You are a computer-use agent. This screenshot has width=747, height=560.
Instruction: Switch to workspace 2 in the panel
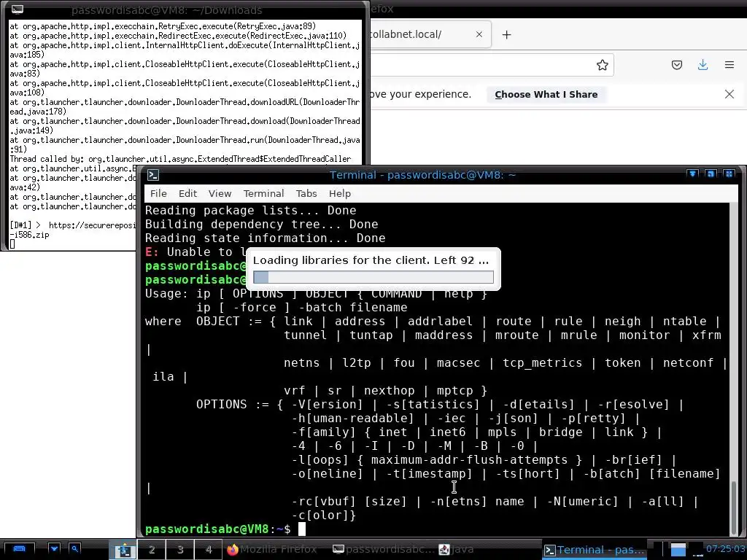point(152,550)
